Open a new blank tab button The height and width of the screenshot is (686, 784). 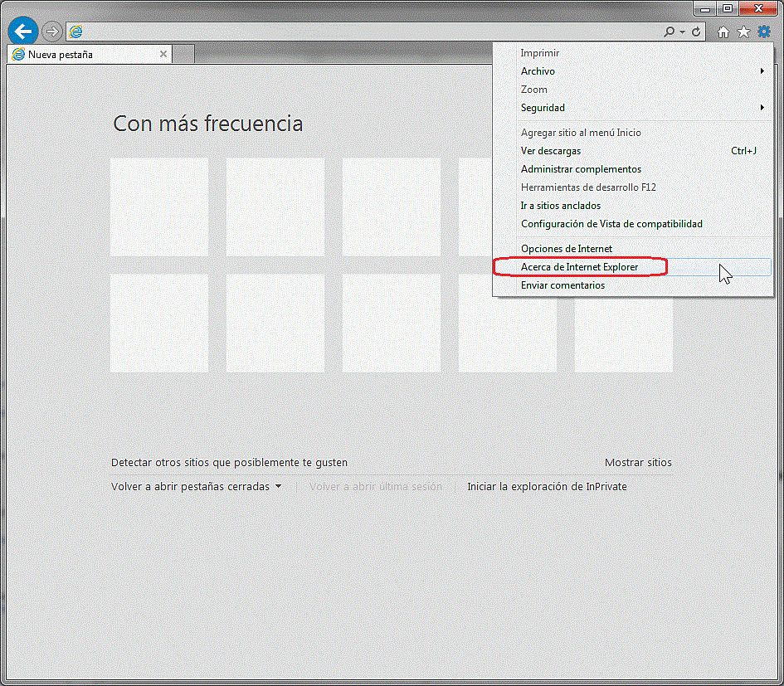183,54
